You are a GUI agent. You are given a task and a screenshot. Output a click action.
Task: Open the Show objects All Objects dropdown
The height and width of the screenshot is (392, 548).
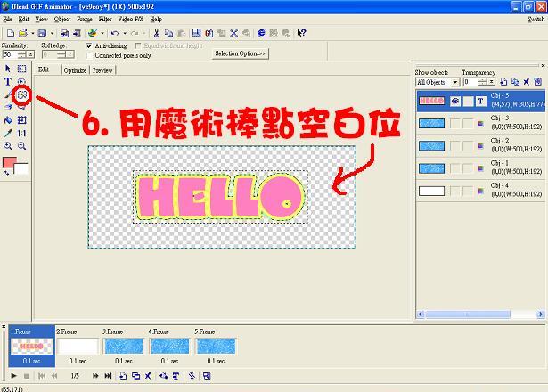(x=454, y=82)
